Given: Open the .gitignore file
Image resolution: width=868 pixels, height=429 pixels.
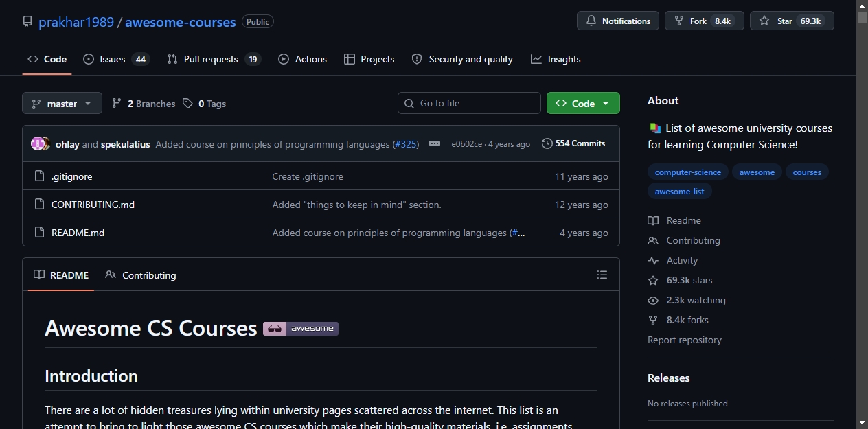Looking at the screenshot, I should pos(71,176).
